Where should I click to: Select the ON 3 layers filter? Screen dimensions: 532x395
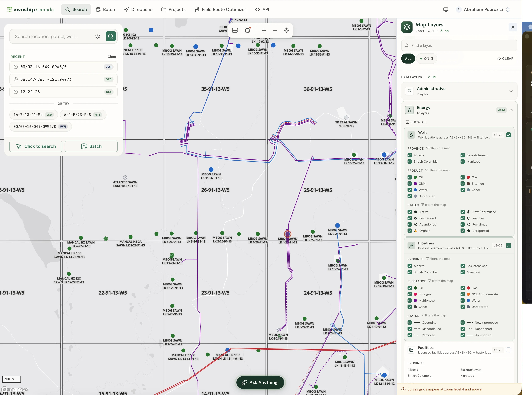pyautogui.click(x=426, y=59)
